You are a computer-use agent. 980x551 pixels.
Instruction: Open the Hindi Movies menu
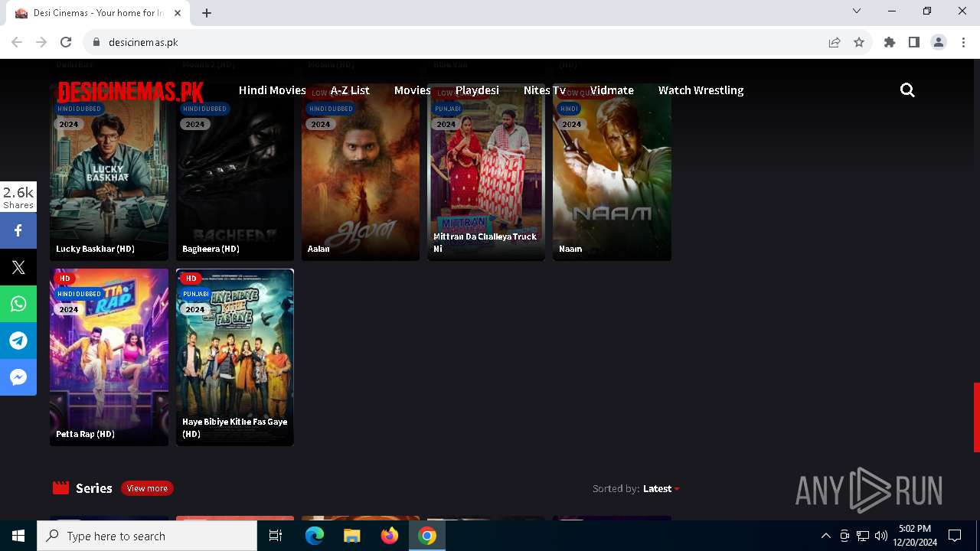tap(272, 90)
